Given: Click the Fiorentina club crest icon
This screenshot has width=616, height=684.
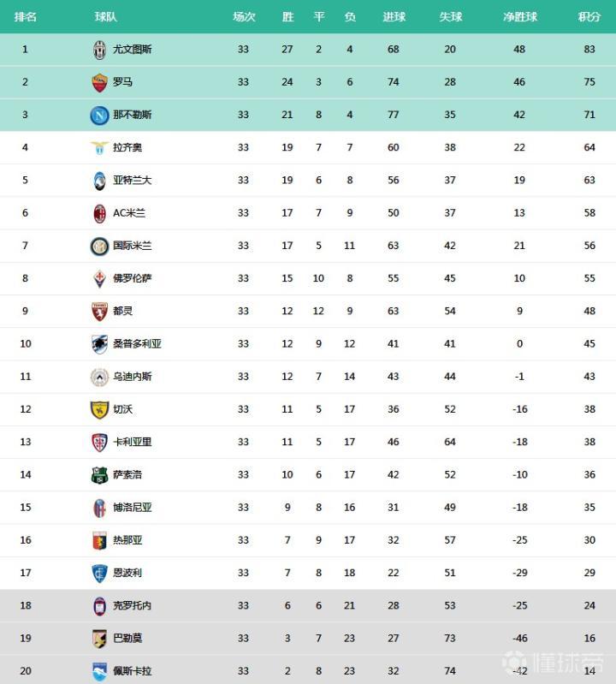Looking at the screenshot, I should point(100,279).
